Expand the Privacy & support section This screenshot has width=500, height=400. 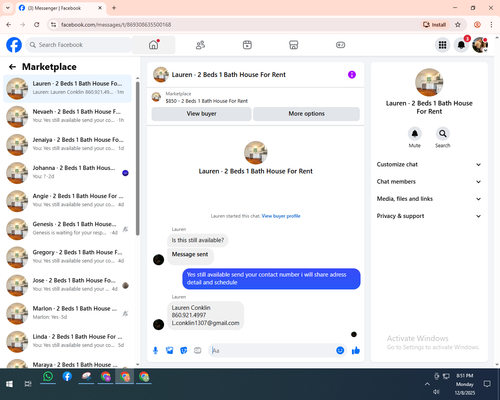point(429,216)
